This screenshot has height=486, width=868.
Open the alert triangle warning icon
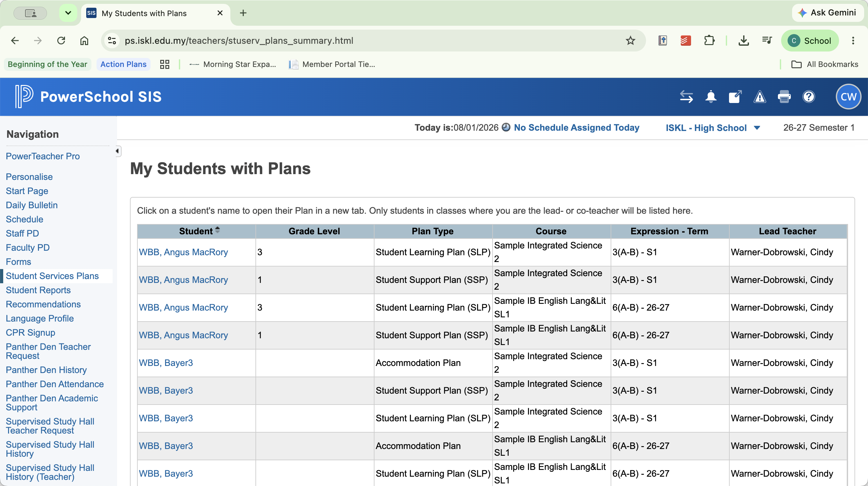pyautogui.click(x=760, y=97)
